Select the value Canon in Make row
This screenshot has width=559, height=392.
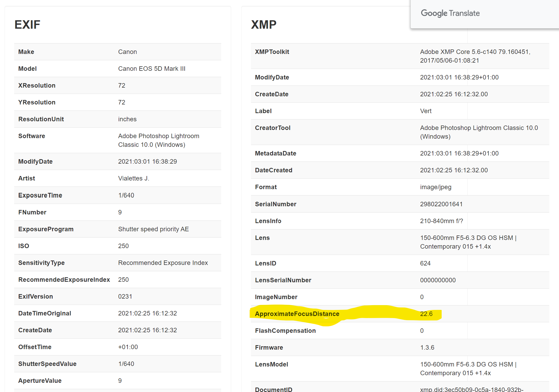128,52
